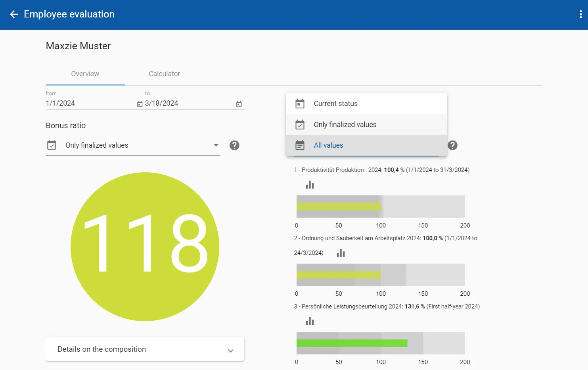Image resolution: width=588 pixels, height=370 pixels.
Task: Open chart icon for Persönliche Leistungsbeurteilung
Action: 310,322
